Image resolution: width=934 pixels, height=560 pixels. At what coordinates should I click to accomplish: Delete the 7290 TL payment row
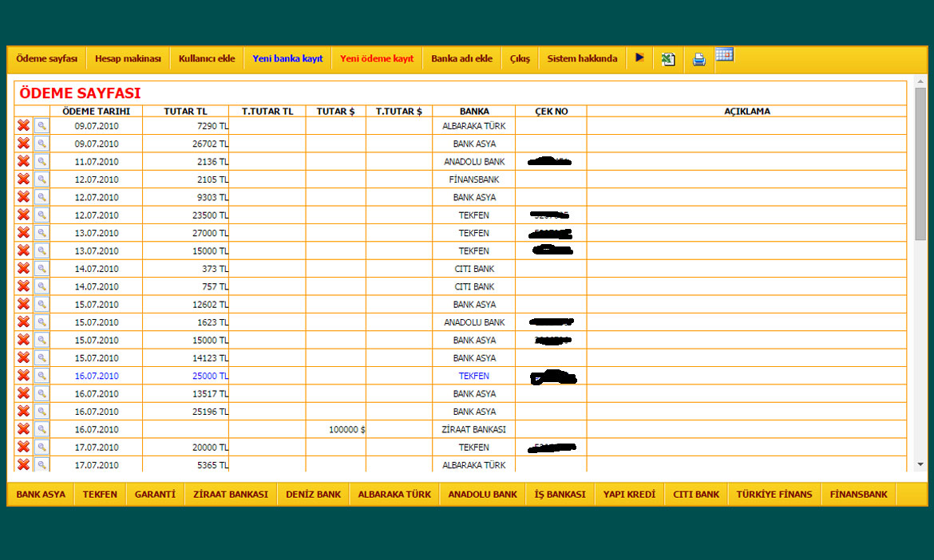pyautogui.click(x=23, y=125)
